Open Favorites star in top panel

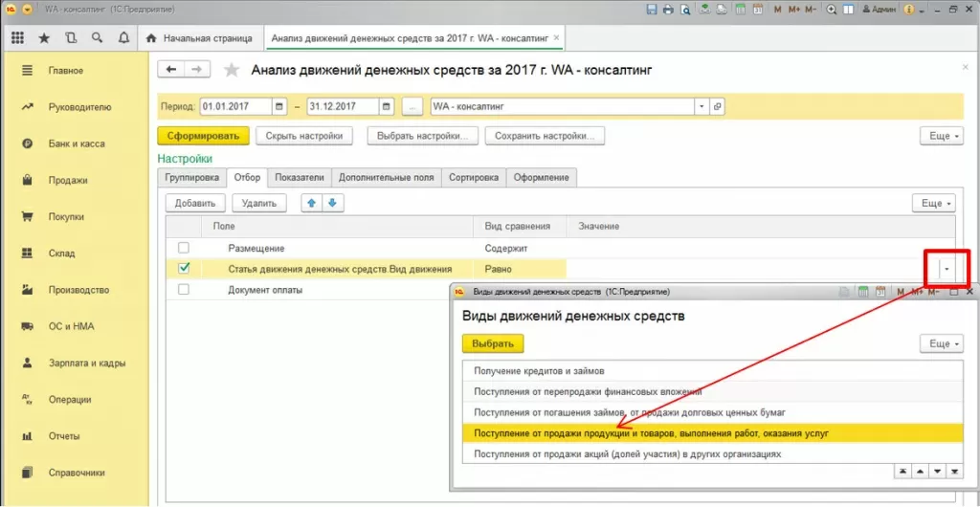pyautogui.click(x=44, y=38)
